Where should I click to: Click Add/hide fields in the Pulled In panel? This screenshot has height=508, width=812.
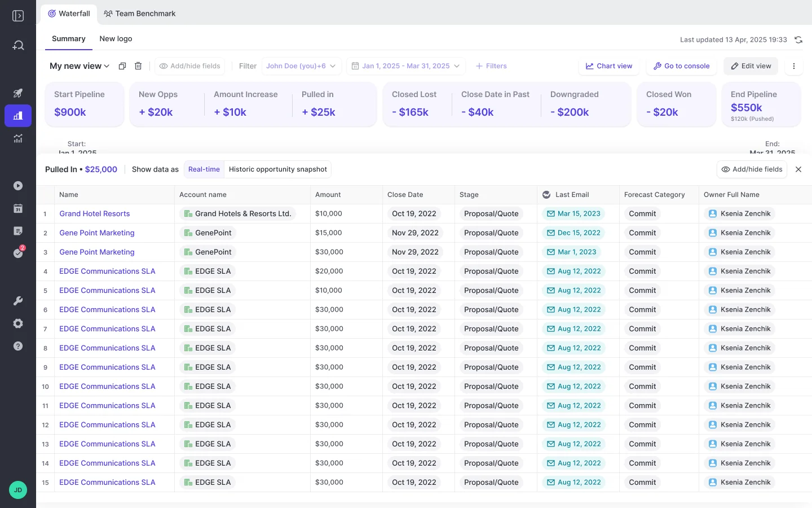click(x=752, y=169)
